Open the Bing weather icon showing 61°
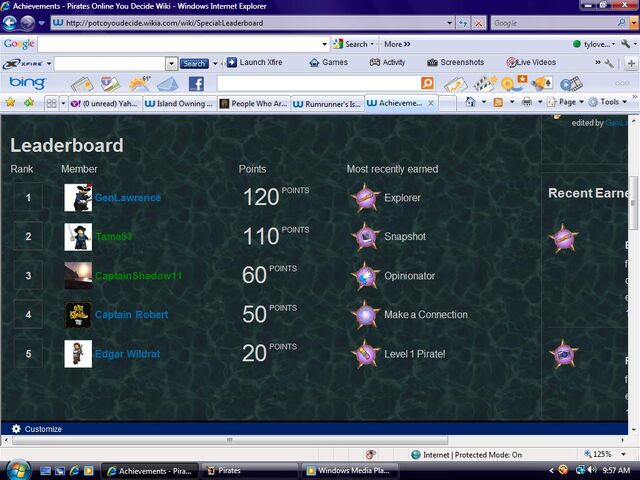 [140, 84]
